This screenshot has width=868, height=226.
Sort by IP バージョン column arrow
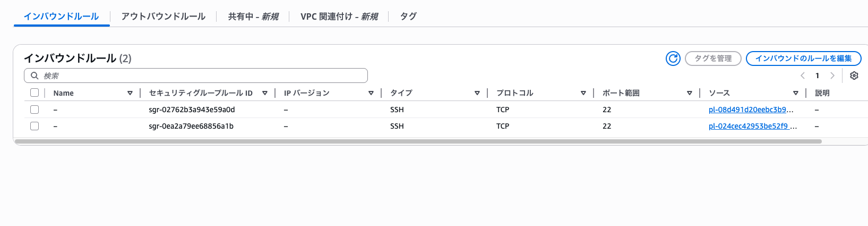371,93
